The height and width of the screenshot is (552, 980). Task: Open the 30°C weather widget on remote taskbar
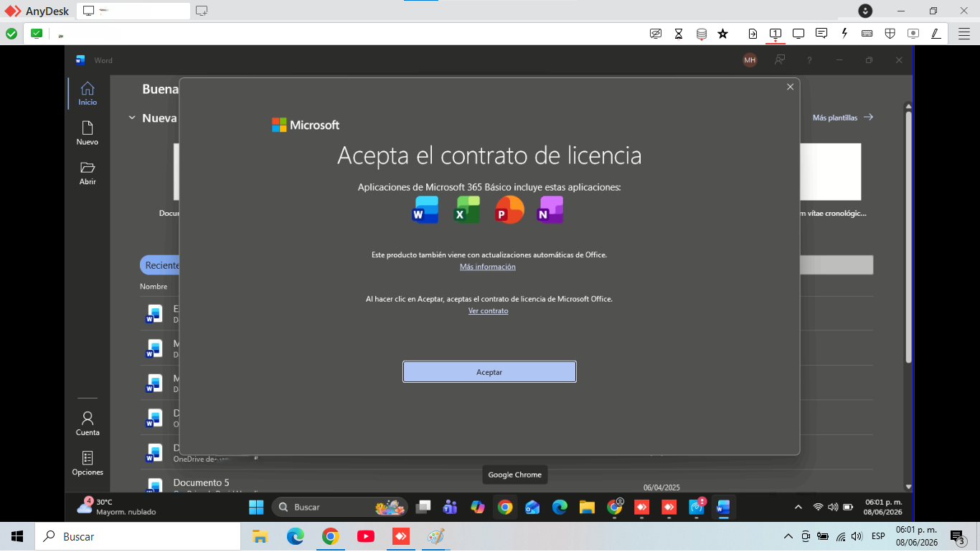[x=116, y=507]
